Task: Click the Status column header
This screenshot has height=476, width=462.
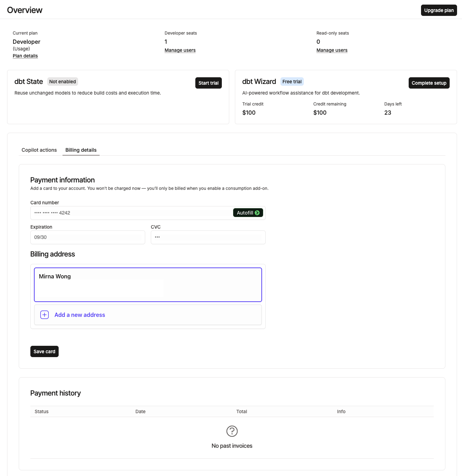Action: pos(42,411)
